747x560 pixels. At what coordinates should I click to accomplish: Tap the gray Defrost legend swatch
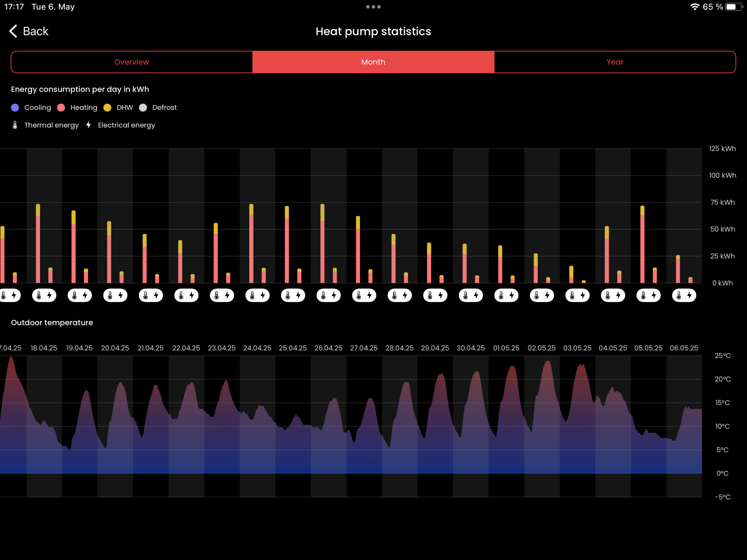[x=143, y=107]
